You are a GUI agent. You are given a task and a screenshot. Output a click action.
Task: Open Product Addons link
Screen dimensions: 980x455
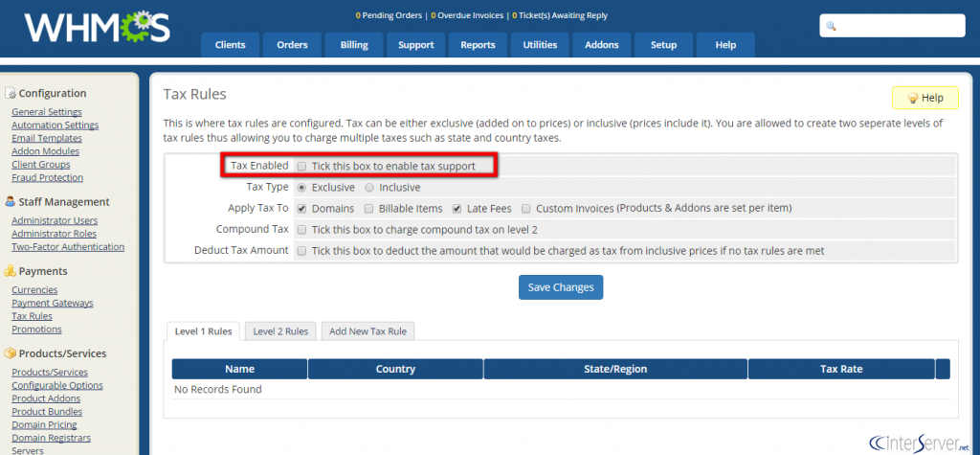46,399
